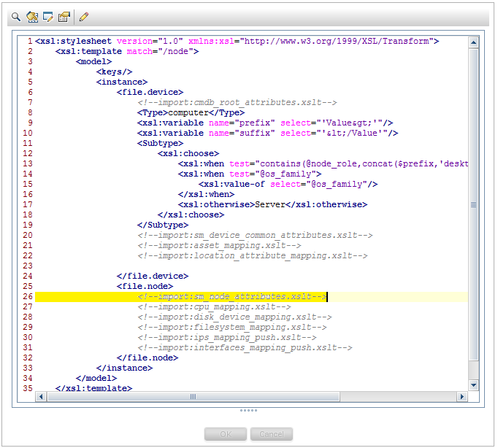
Task: Click the properties sheet toolbar icon
Action: click(x=64, y=15)
